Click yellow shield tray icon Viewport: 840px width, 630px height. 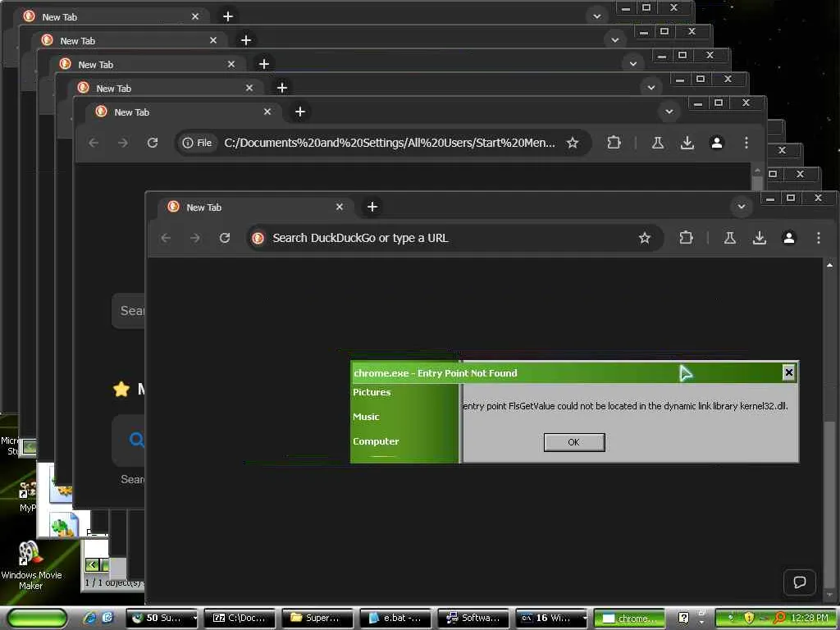[x=749, y=618]
